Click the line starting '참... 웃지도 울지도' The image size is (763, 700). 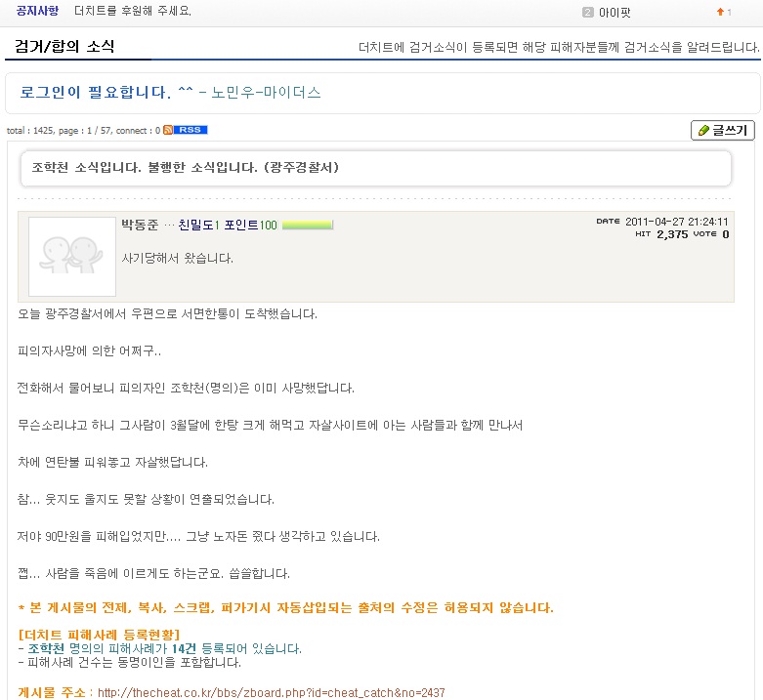pyautogui.click(x=146, y=499)
